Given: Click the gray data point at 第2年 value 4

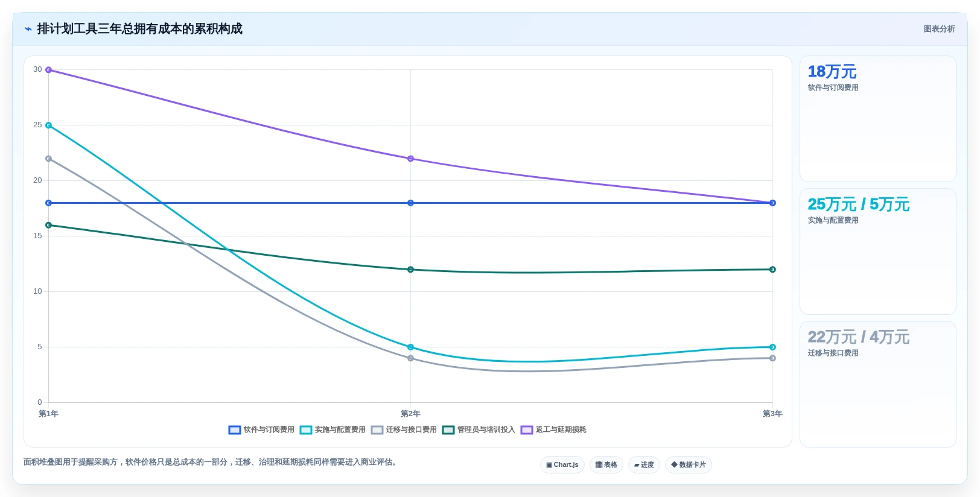Looking at the screenshot, I should coord(410,358).
